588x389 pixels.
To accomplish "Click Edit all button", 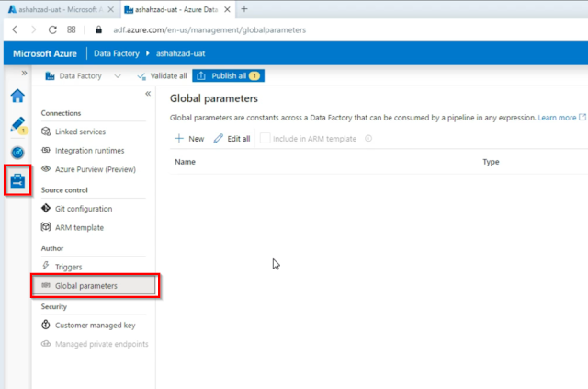I will (x=232, y=139).
